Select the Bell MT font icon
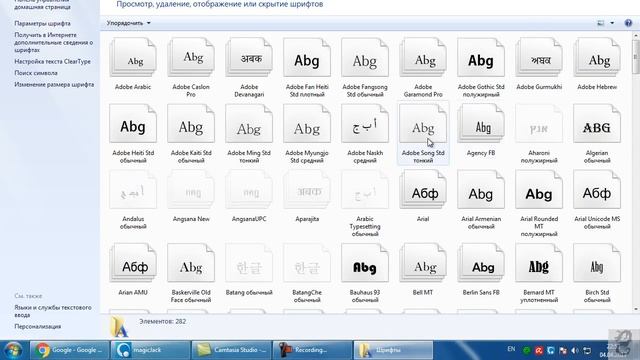 [422, 263]
